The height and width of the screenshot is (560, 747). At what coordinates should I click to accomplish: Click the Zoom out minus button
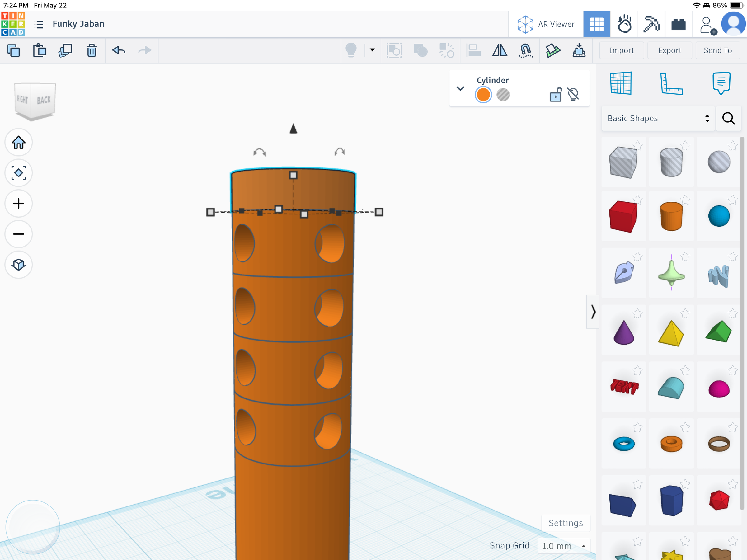coord(19,234)
